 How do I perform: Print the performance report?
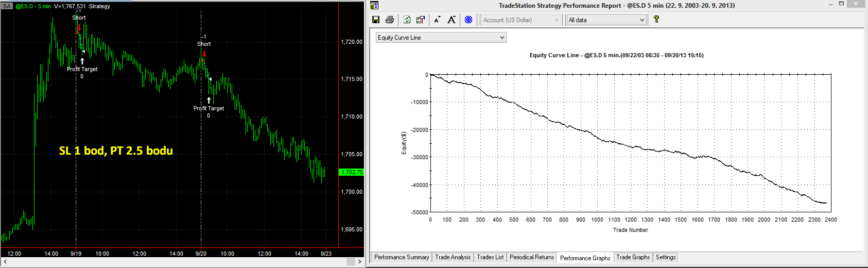pos(390,20)
